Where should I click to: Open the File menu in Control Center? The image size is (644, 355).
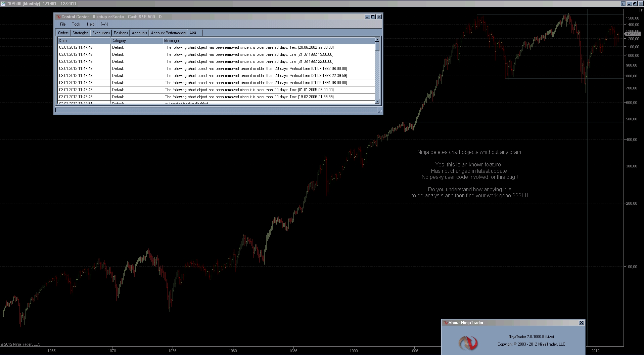(63, 24)
